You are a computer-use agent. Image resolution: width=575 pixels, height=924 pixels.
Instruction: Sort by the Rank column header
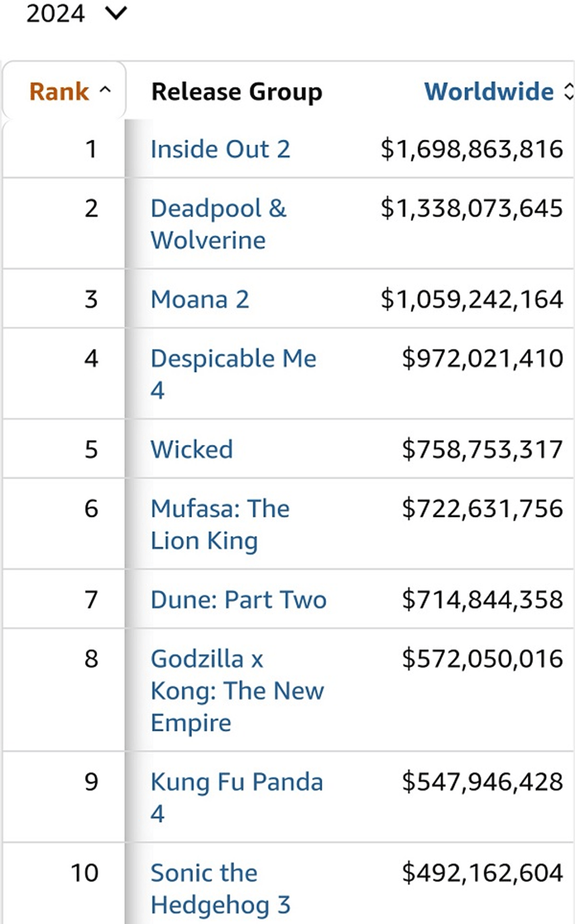pyautogui.click(x=60, y=91)
